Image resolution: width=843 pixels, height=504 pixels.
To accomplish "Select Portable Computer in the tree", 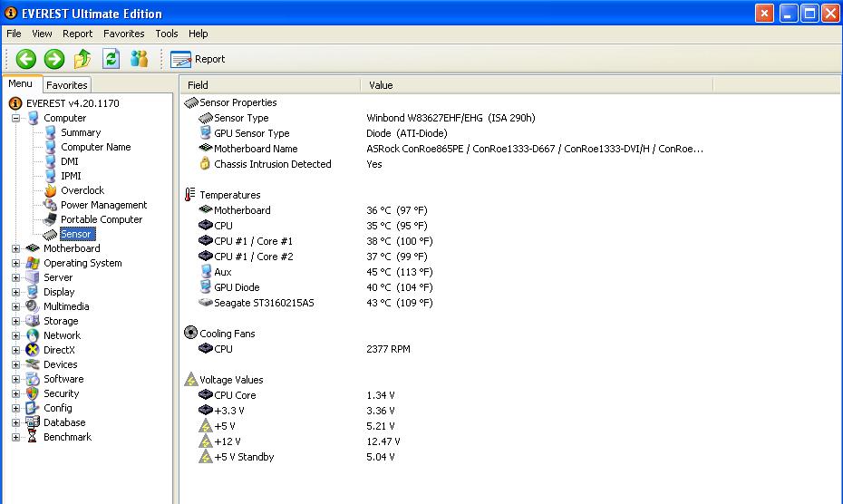I will coord(102,219).
